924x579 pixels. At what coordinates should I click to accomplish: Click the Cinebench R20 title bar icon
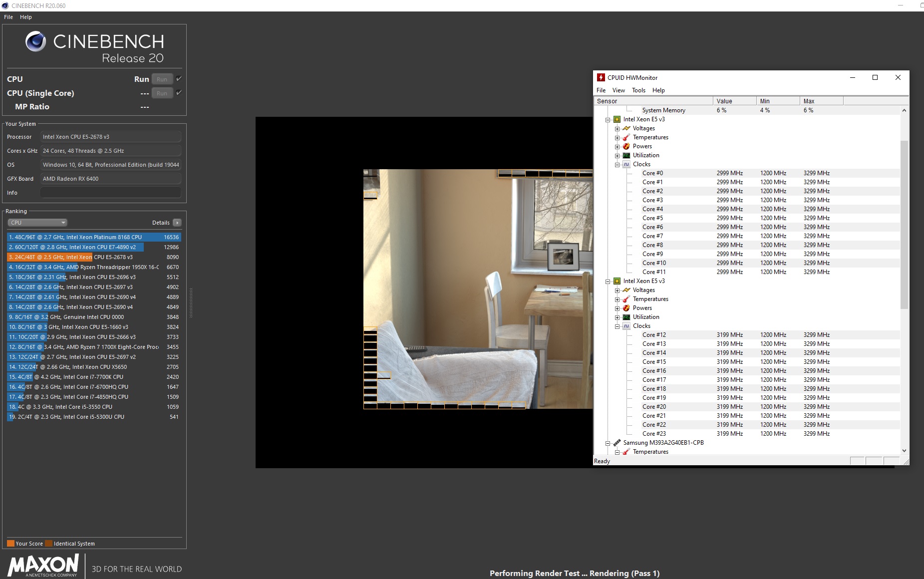click(5, 5)
